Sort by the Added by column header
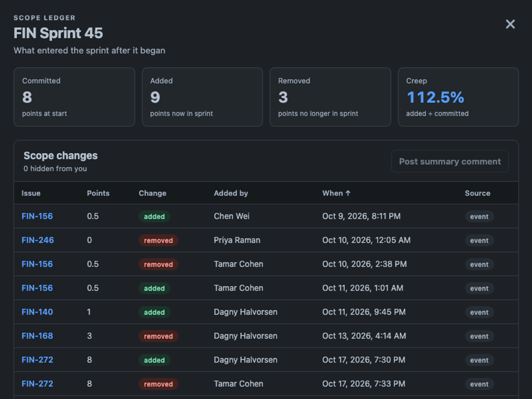The height and width of the screenshot is (399, 532). tap(231, 193)
